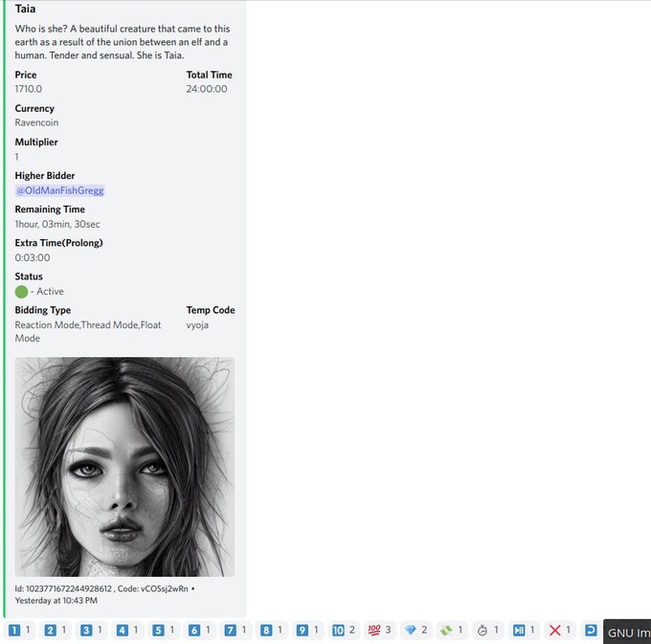This screenshot has width=651, height=644.
Task: Click the number 6 reaction emoji
Action: click(x=200, y=631)
